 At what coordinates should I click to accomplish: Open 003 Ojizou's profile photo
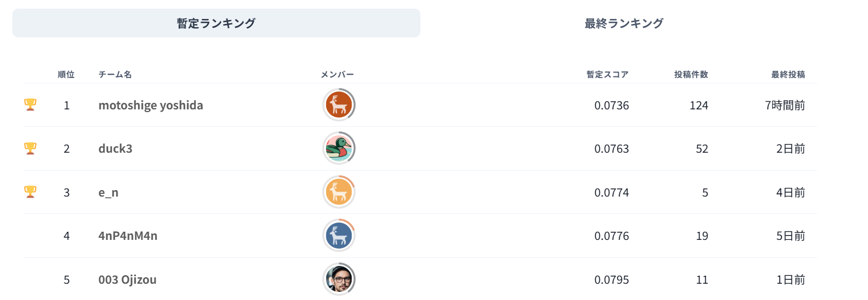click(339, 279)
